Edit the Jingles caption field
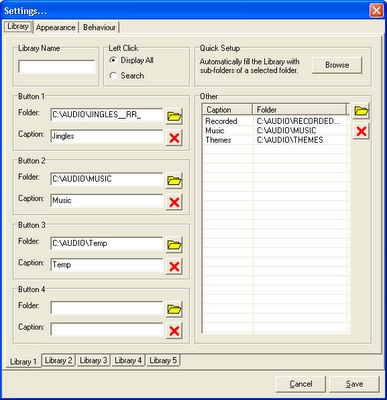Viewport: 387px width, 400px height. (107, 136)
